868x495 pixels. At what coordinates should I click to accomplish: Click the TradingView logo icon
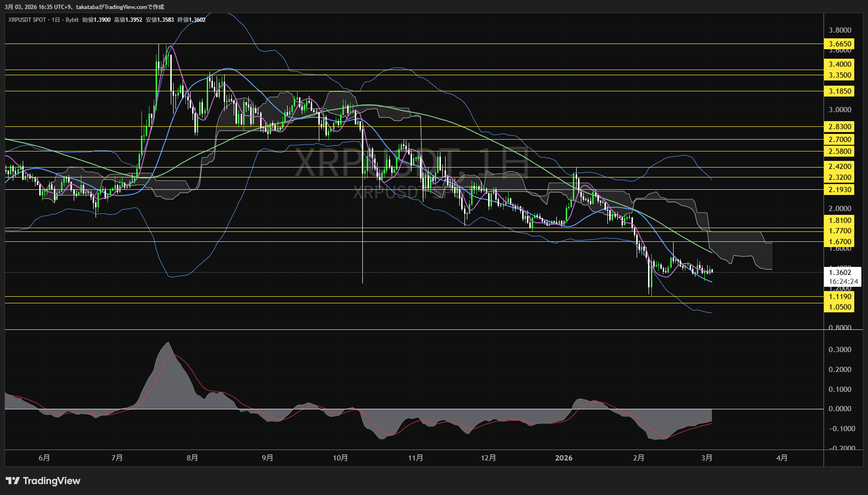(12, 481)
